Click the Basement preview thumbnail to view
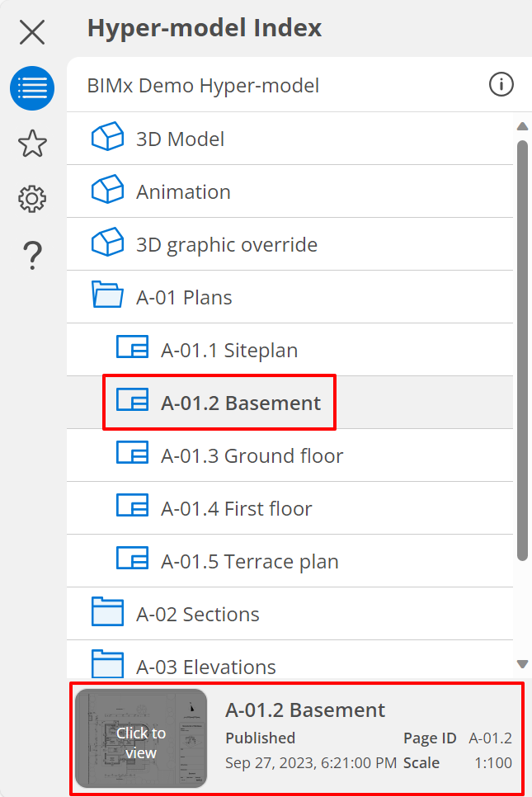532x797 pixels. click(141, 738)
